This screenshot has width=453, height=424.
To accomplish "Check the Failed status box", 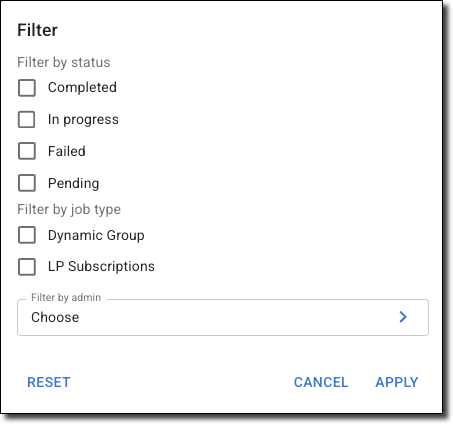I will click(27, 151).
